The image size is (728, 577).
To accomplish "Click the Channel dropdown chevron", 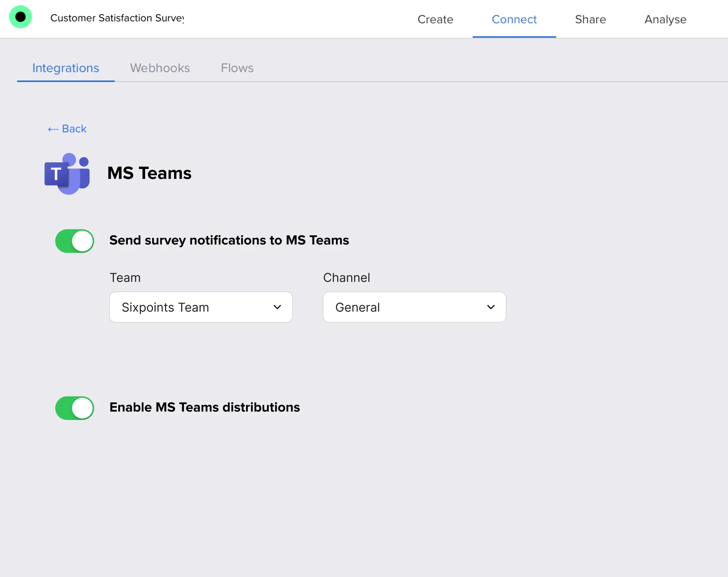I will [x=491, y=307].
